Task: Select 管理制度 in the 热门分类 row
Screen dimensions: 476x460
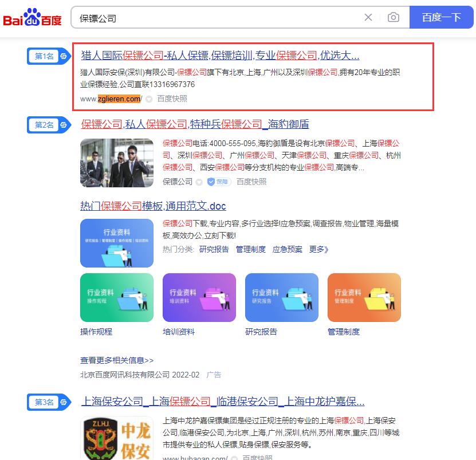Action: [x=251, y=249]
